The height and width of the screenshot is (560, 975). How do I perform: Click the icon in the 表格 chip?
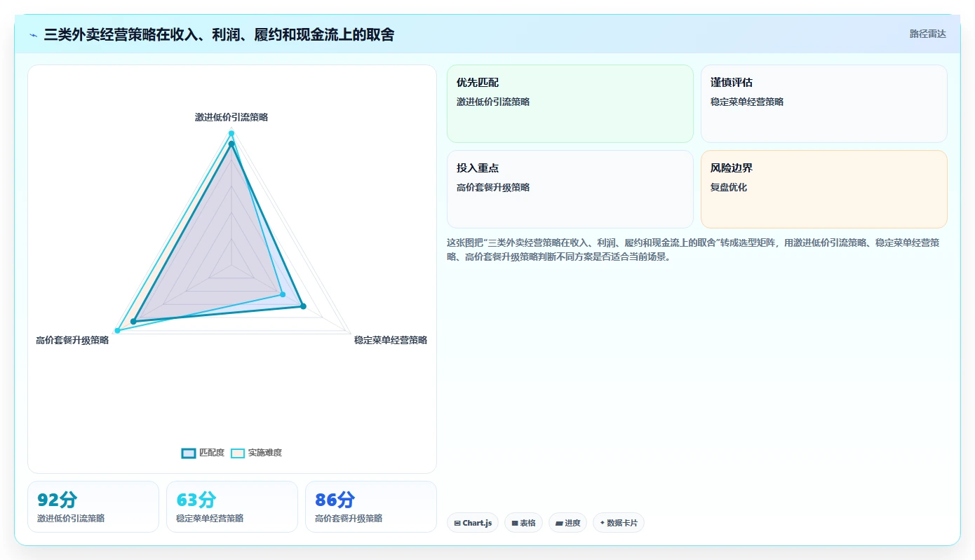[515, 523]
